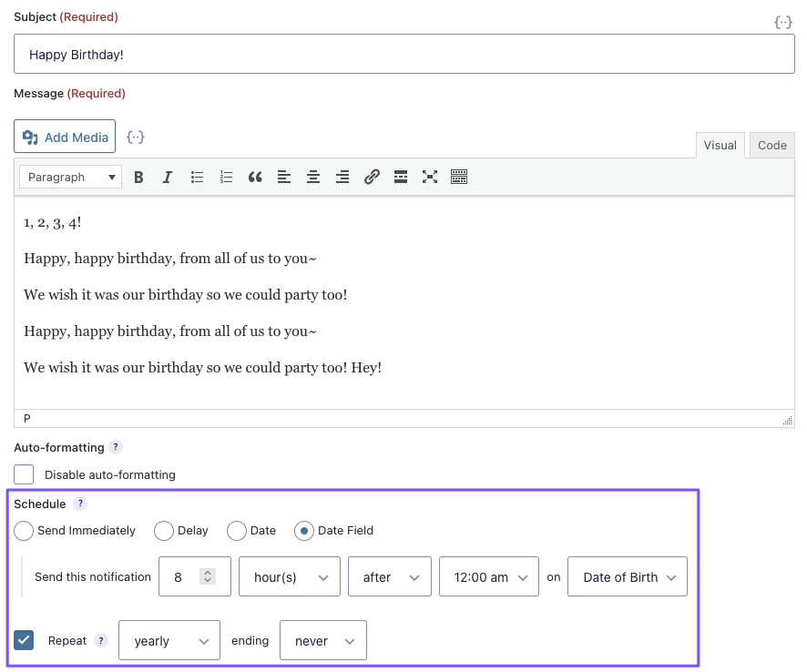Open the Paragraph format dropdown
This screenshot has width=807, height=672.
(71, 178)
